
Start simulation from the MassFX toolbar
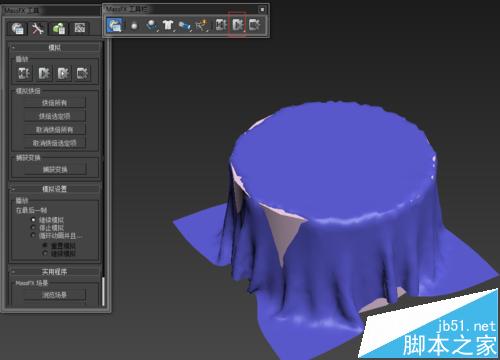[238, 25]
